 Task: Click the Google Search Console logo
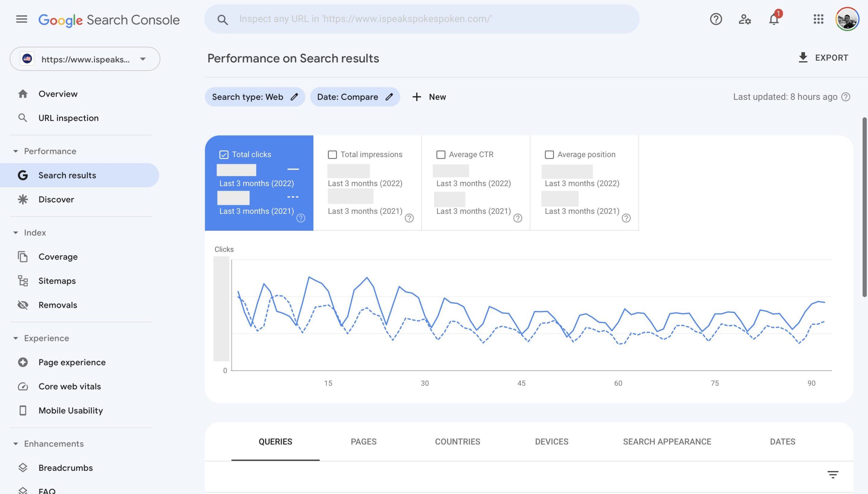(x=109, y=20)
